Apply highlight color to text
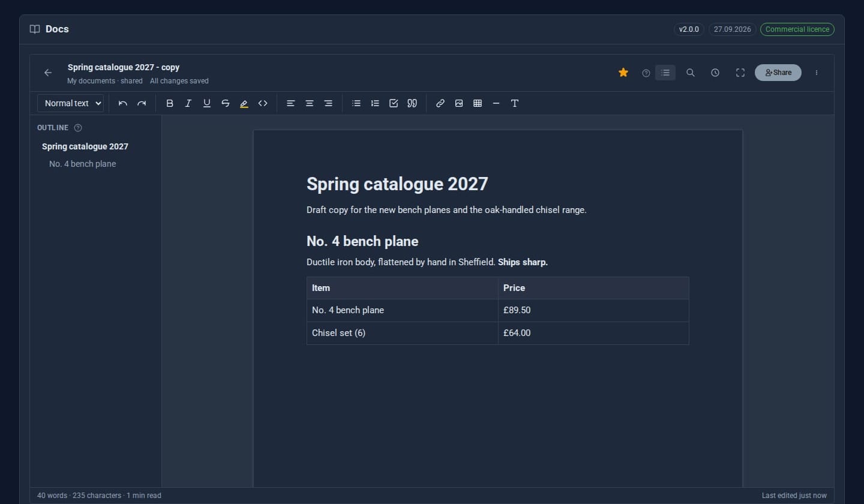Viewport: 864px width, 504px height. click(244, 103)
